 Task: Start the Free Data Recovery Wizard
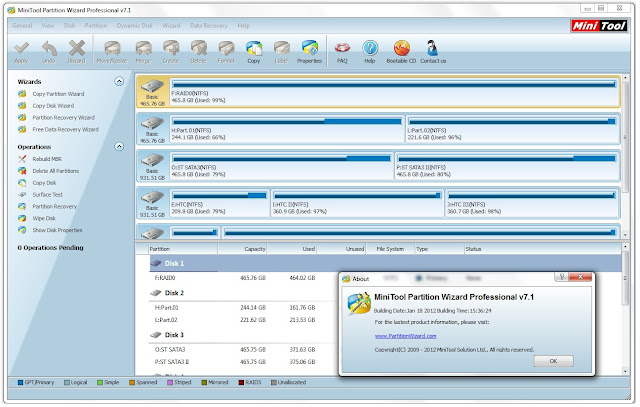coord(65,129)
